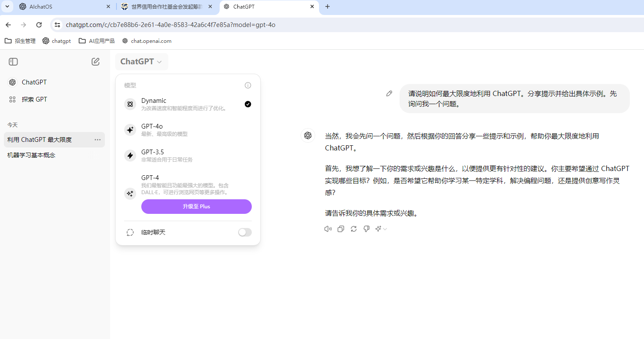The height and width of the screenshot is (339, 644).
Task: Click the 模型 header in model menu
Action: [130, 85]
